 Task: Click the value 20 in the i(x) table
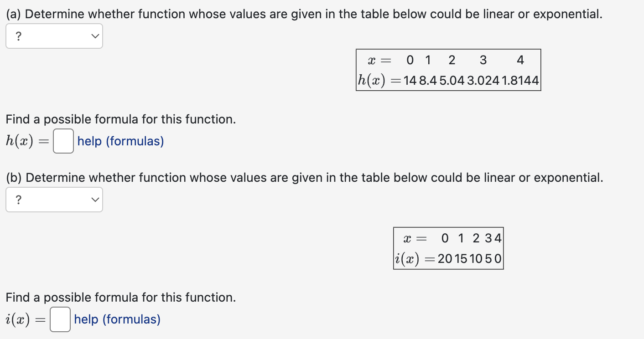point(446,258)
